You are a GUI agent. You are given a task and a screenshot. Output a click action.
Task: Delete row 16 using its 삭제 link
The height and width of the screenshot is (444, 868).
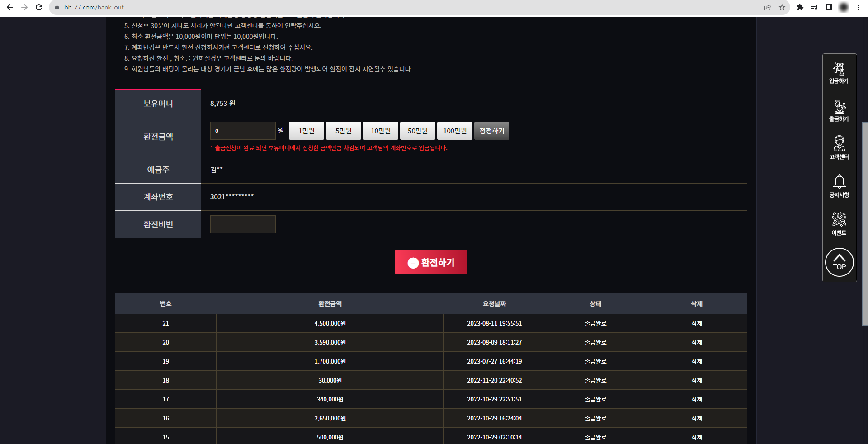click(697, 418)
